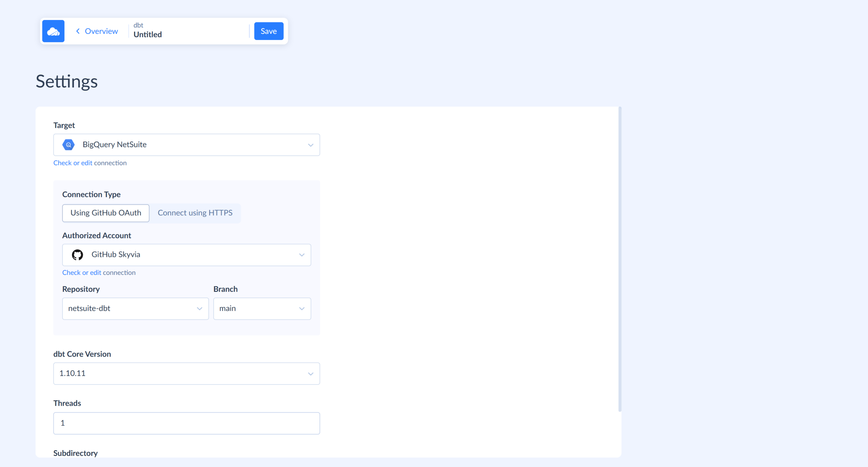The image size is (868, 467).
Task: Click the Threads label
Action: pos(67,403)
